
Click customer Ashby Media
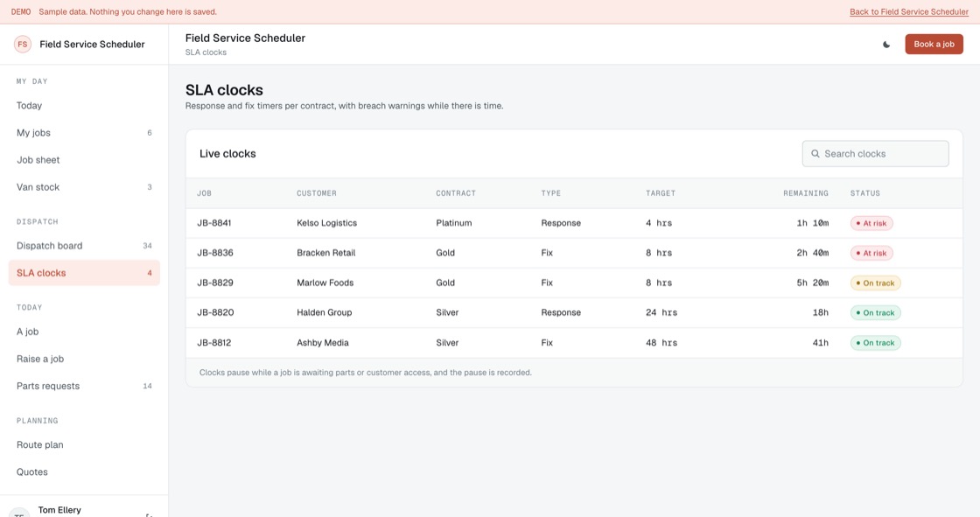323,343
